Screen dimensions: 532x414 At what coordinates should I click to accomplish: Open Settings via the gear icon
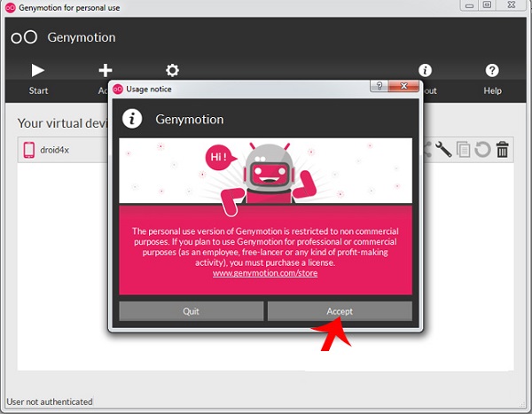(x=173, y=71)
